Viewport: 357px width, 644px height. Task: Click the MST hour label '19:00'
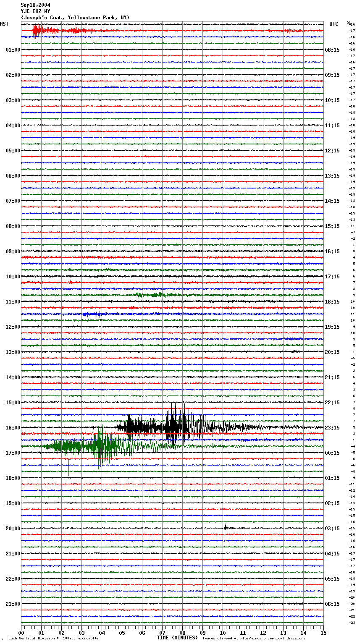coord(13,503)
